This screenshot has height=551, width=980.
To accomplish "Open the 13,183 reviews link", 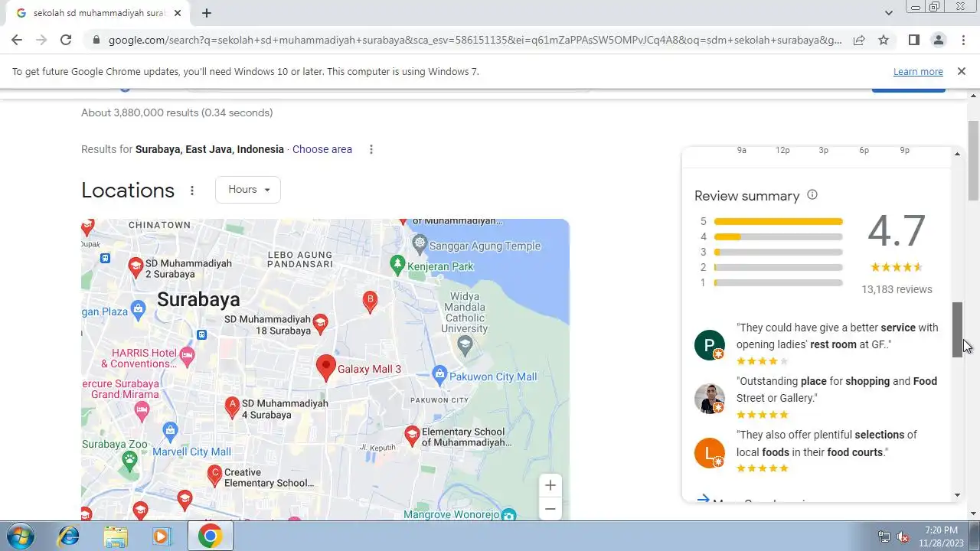I will (897, 289).
